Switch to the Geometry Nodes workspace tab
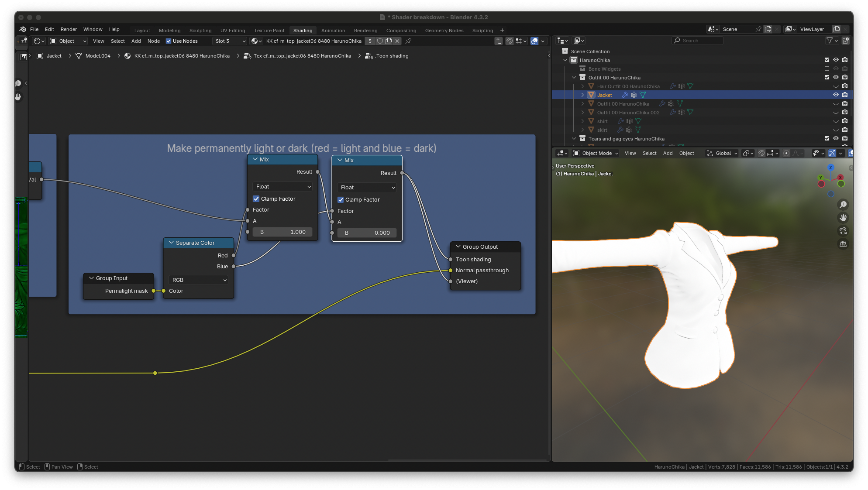The height and width of the screenshot is (490, 868). click(444, 31)
